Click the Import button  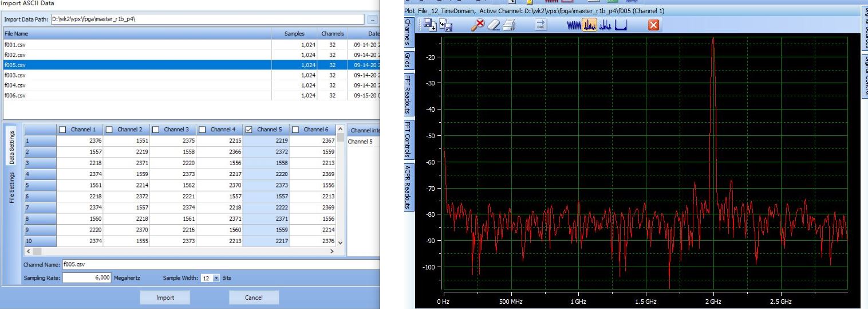tap(165, 298)
